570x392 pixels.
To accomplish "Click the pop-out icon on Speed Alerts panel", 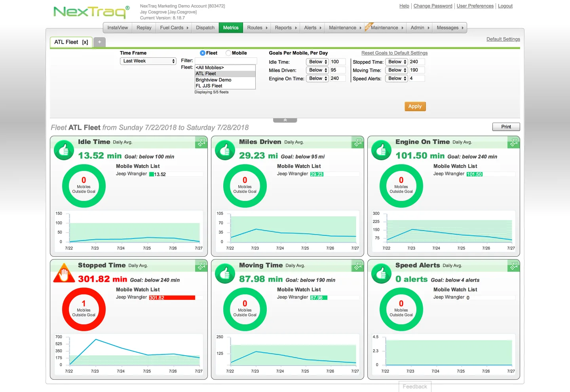I will pyautogui.click(x=513, y=266).
